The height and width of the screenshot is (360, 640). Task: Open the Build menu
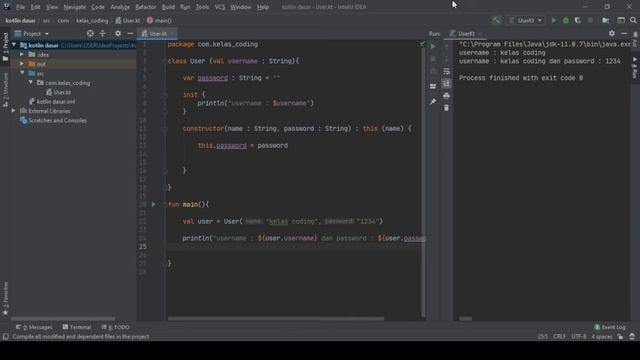[x=168, y=7]
